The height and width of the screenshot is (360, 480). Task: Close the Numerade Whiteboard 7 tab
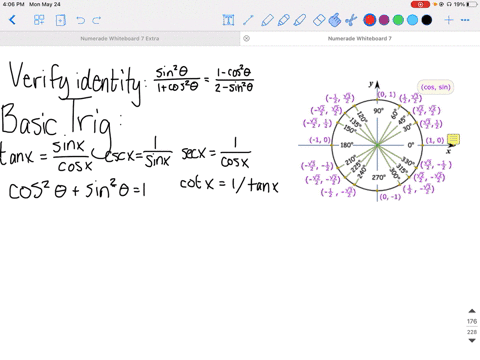(246, 38)
